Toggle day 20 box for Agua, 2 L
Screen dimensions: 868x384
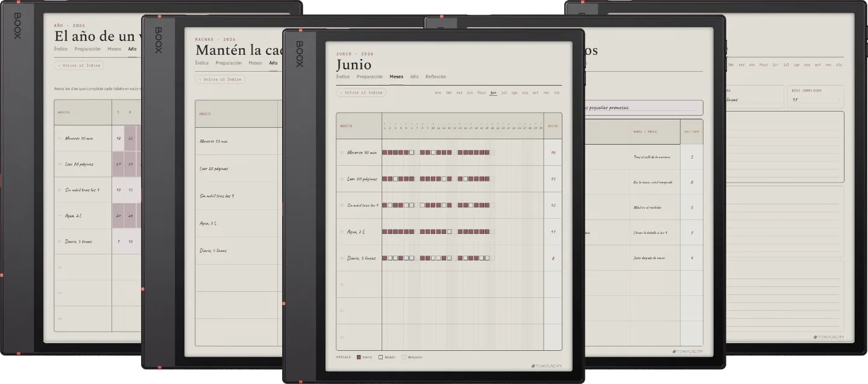(487, 231)
